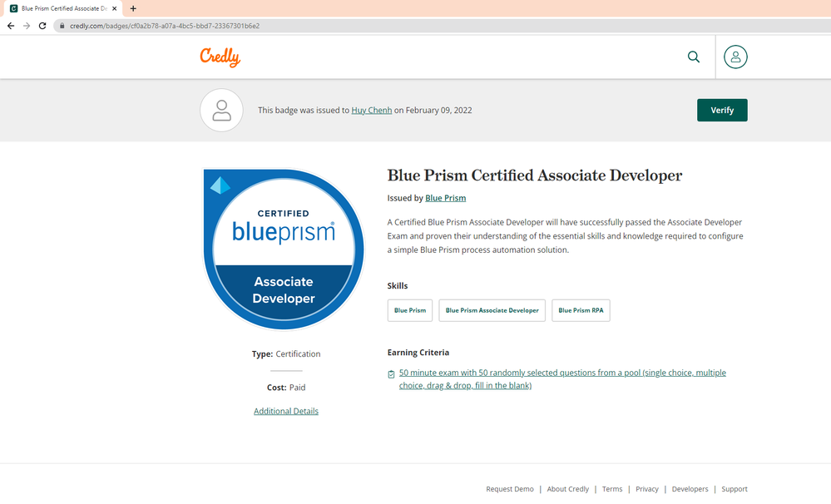Select the Blue Prism RPA skill tag
The width and height of the screenshot is (831, 504).
pos(581,310)
